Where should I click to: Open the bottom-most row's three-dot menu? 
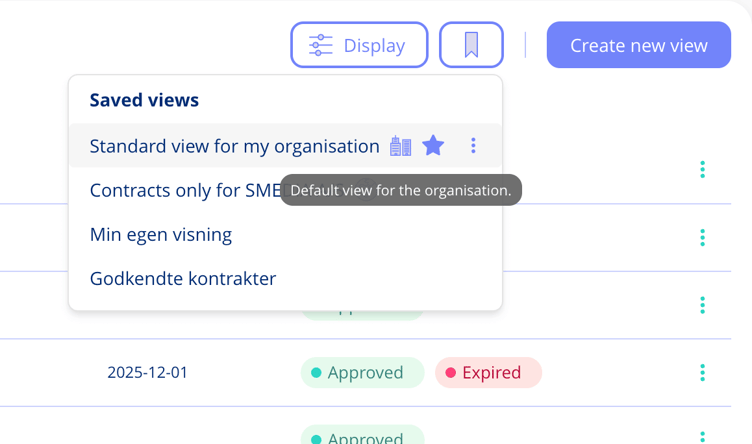click(x=702, y=436)
